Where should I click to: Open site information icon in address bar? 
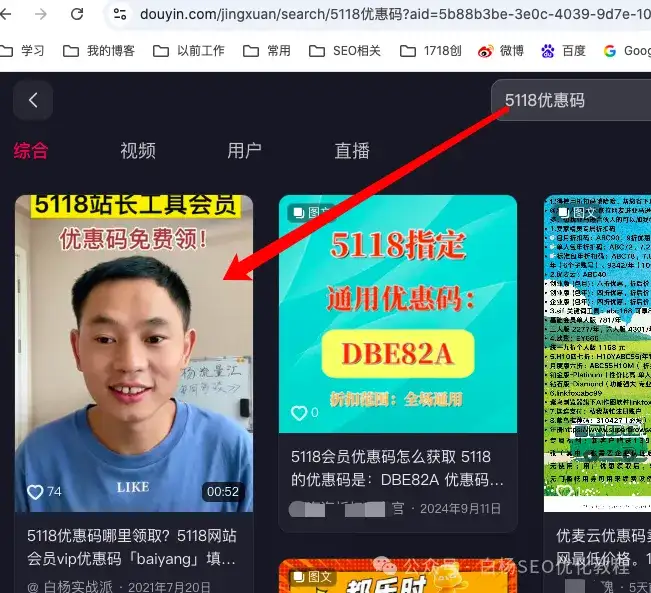click(x=120, y=14)
